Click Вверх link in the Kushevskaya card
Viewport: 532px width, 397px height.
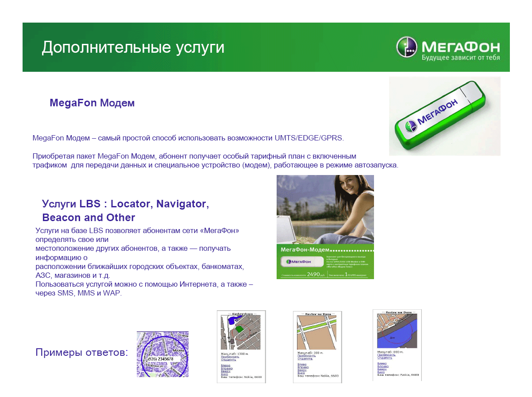click(x=225, y=371)
